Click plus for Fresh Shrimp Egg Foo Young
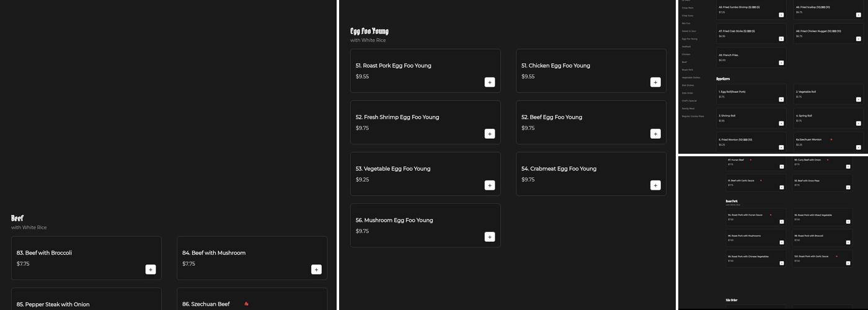Viewport: 868px width, 310px height. coord(490,133)
